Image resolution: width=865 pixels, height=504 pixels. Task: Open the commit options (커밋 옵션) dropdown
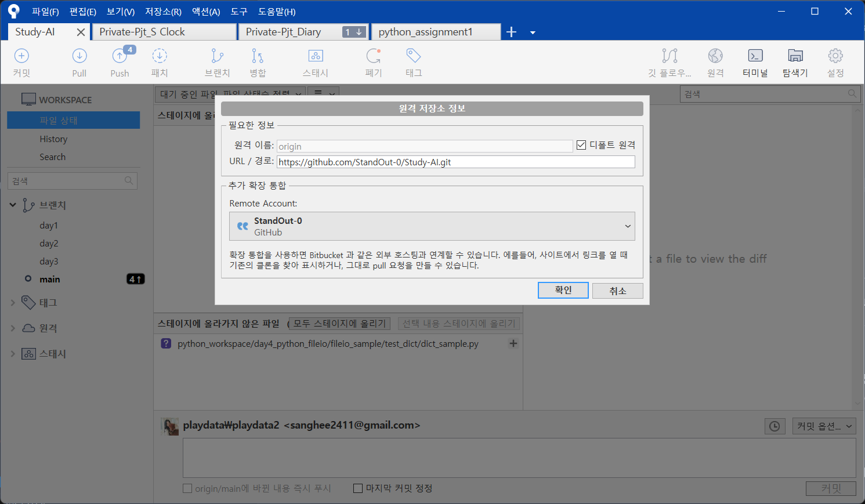tap(824, 426)
